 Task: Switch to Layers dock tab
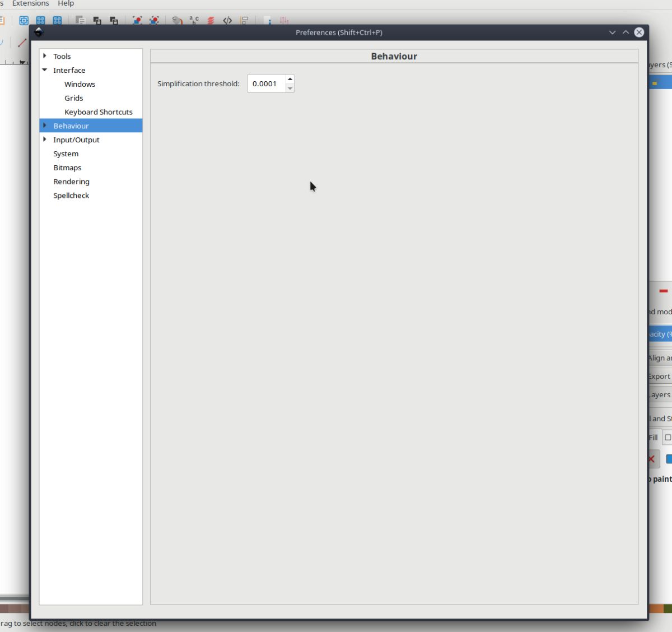tap(660, 395)
